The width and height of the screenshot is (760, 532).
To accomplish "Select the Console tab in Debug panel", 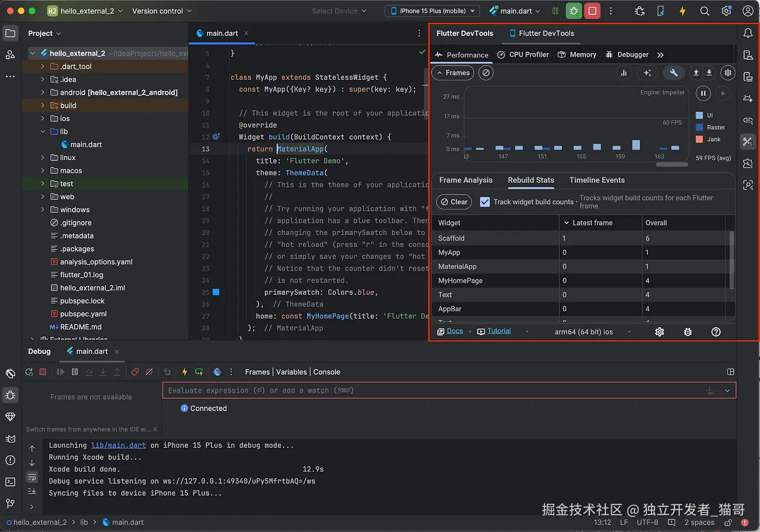I will point(327,372).
